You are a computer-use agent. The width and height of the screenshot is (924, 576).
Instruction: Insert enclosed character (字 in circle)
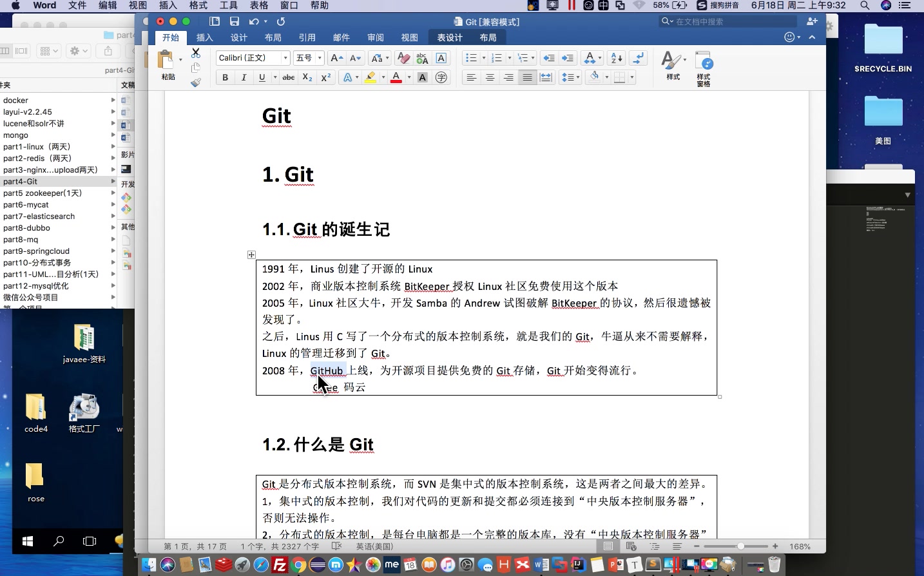441,77
